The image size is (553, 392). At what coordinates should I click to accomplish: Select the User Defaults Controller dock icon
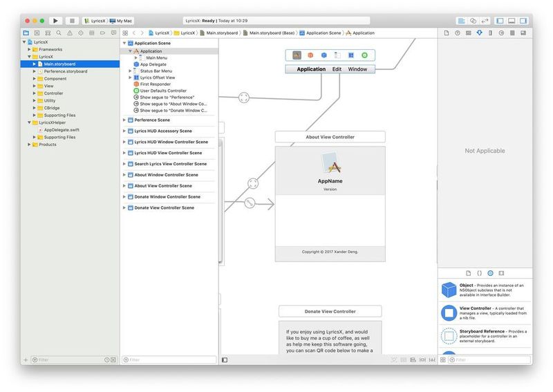(x=365, y=55)
